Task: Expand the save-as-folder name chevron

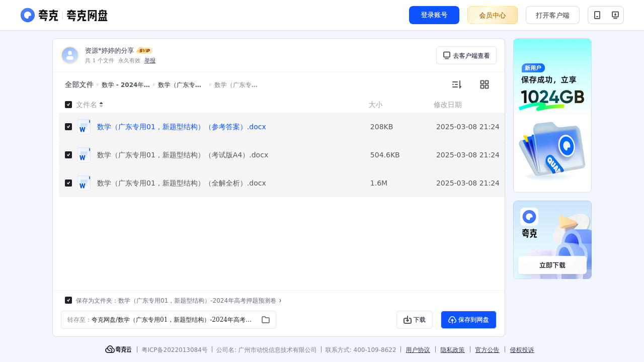Action: coord(280,301)
